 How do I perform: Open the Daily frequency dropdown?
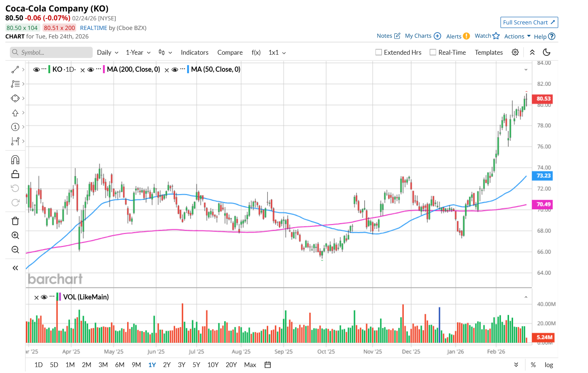(108, 52)
